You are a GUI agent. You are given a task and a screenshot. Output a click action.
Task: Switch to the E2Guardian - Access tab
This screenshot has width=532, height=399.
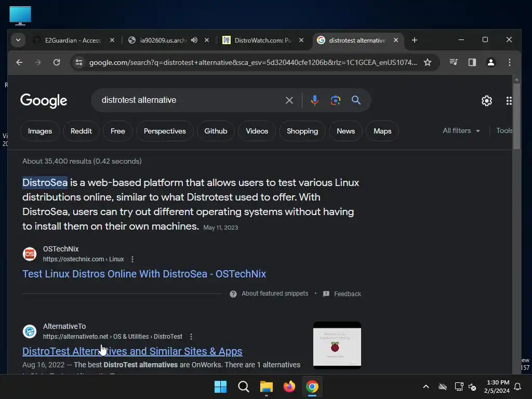(x=73, y=41)
